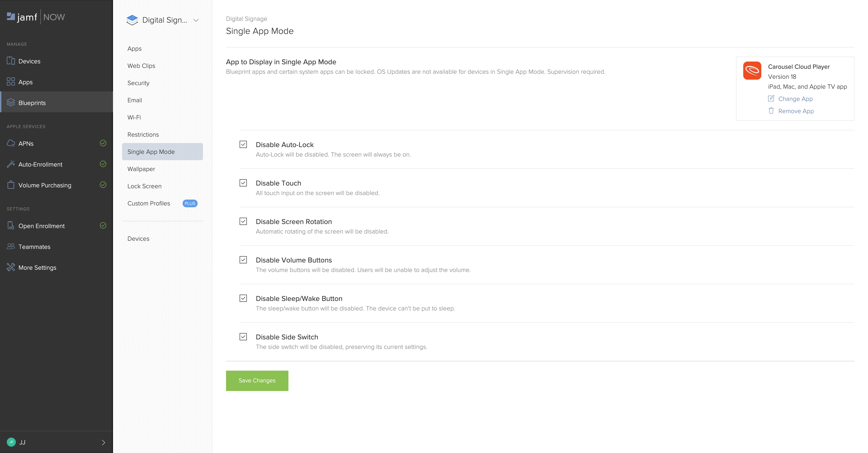Expand the JJ account menu arrow
The height and width of the screenshot is (453, 868).
104,442
